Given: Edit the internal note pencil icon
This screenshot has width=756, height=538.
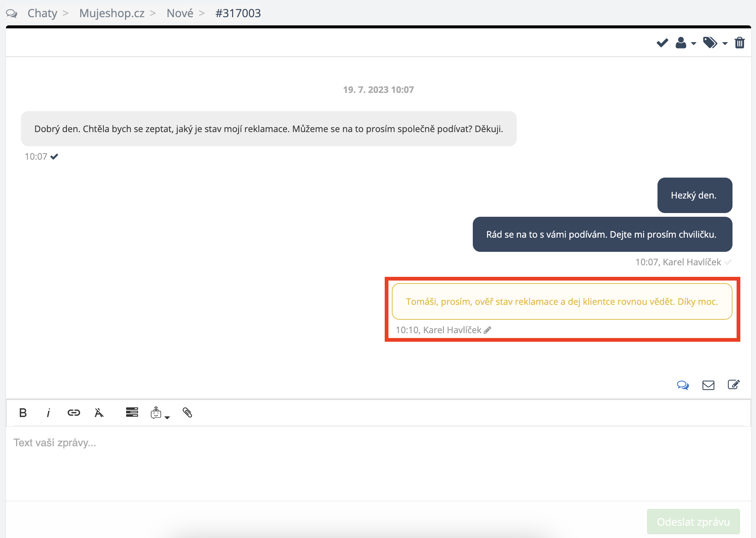Looking at the screenshot, I should pos(487,330).
